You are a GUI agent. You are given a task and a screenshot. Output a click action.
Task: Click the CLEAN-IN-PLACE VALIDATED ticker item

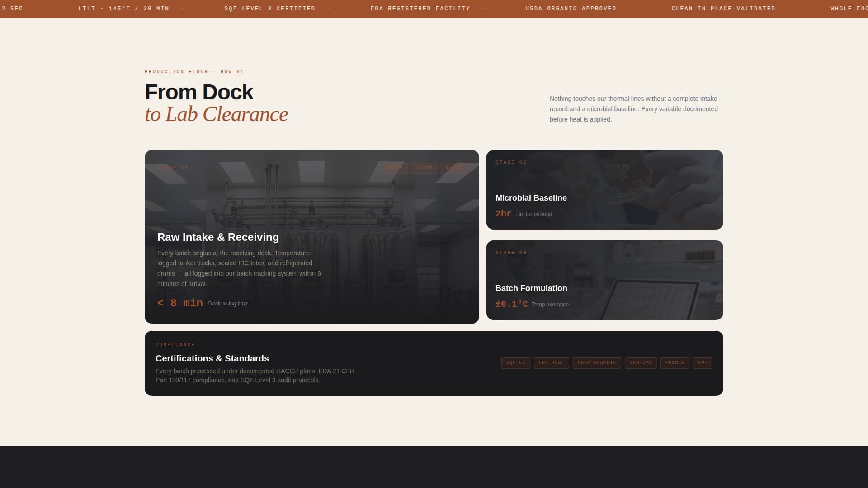coord(723,8)
